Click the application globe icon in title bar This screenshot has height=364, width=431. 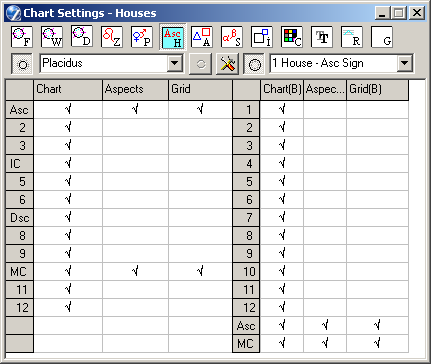click(x=13, y=13)
